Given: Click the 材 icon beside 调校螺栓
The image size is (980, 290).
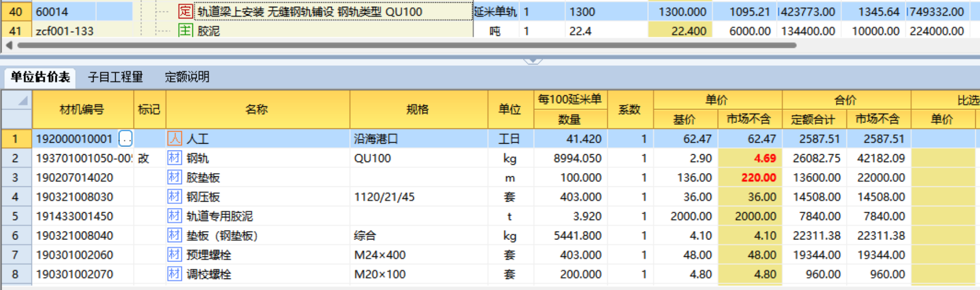Looking at the screenshot, I should point(175,274).
